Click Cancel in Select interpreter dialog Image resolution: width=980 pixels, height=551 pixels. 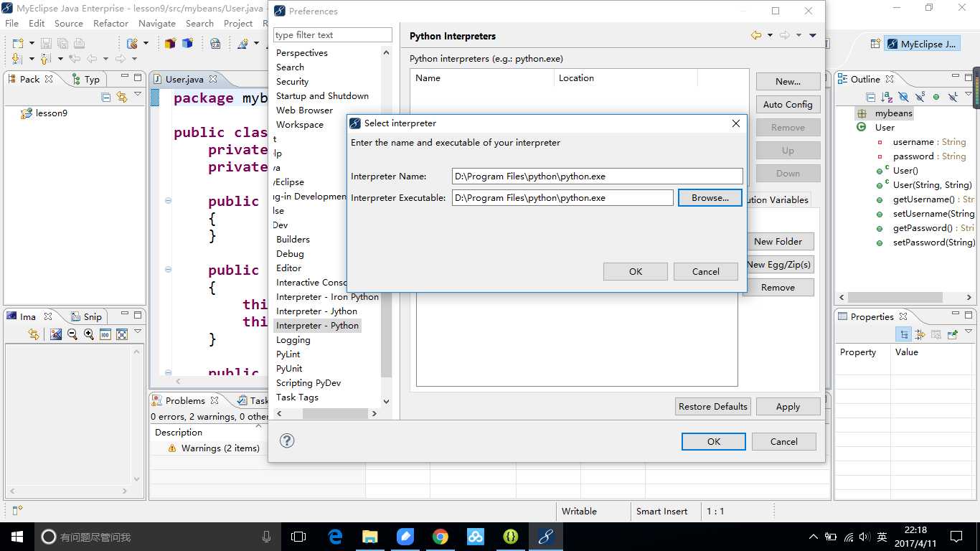point(706,271)
